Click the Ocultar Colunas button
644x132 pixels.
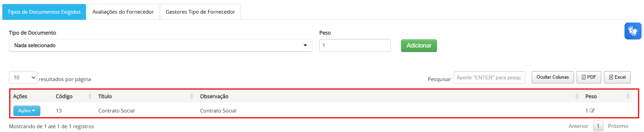coord(553,77)
